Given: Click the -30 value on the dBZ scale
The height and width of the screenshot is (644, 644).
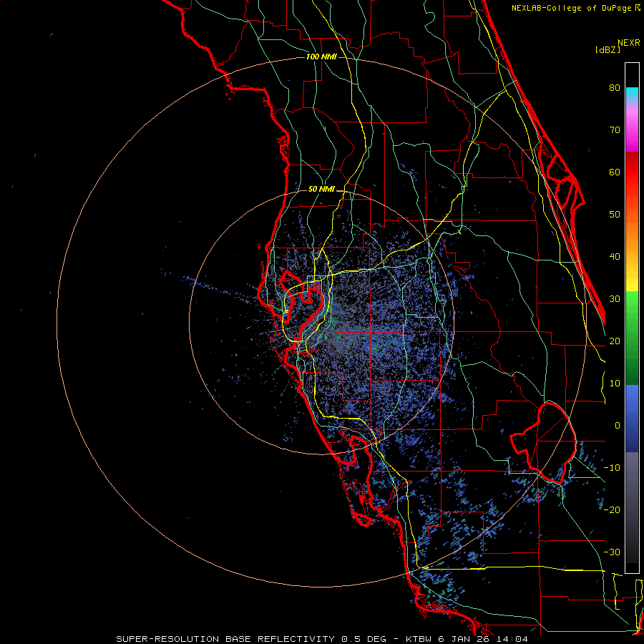Looking at the screenshot, I should coord(612,552).
